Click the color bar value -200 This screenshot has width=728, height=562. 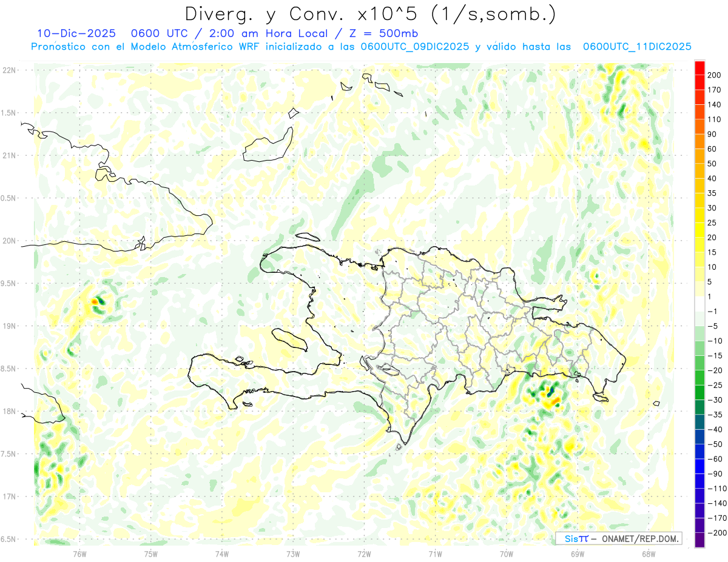[x=718, y=533]
